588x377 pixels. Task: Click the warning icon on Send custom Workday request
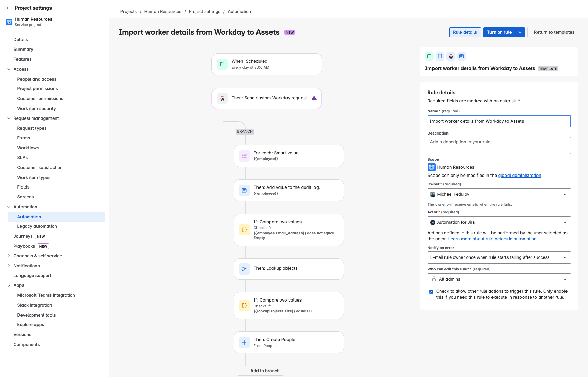[x=313, y=98]
